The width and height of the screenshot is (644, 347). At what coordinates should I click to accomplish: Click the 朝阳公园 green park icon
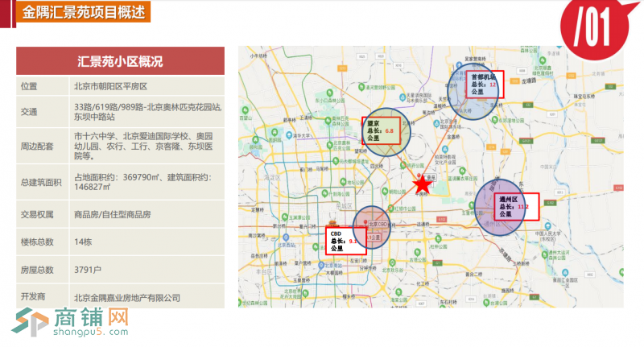click(385, 192)
